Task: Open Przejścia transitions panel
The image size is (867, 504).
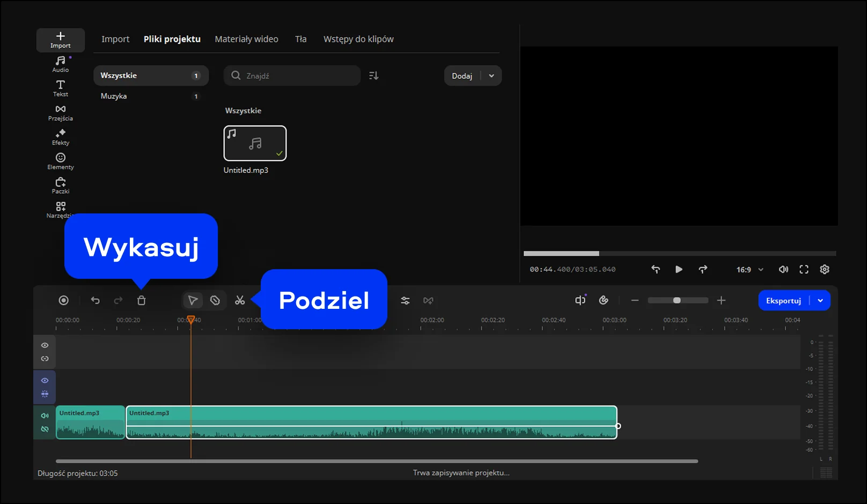Action: pyautogui.click(x=60, y=113)
